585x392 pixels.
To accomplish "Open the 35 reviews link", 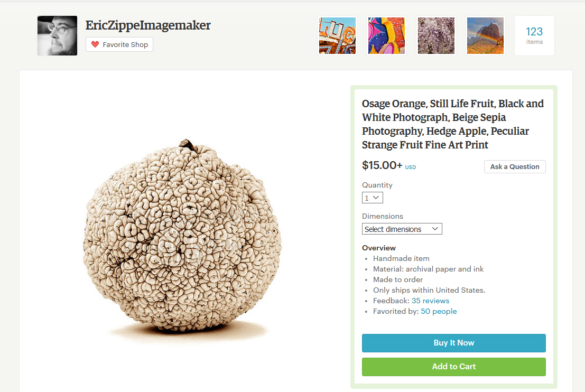I will [x=430, y=301].
